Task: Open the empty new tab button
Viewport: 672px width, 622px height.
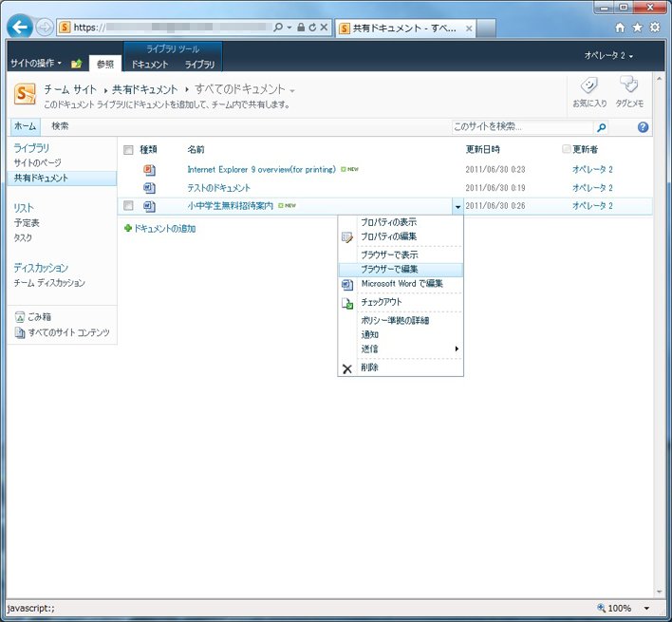Action: coord(486,28)
